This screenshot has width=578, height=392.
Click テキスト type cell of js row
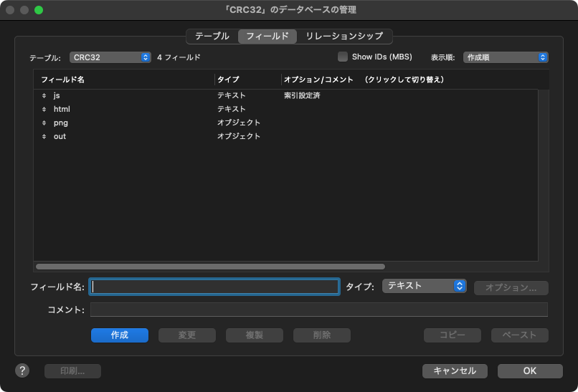click(x=232, y=96)
